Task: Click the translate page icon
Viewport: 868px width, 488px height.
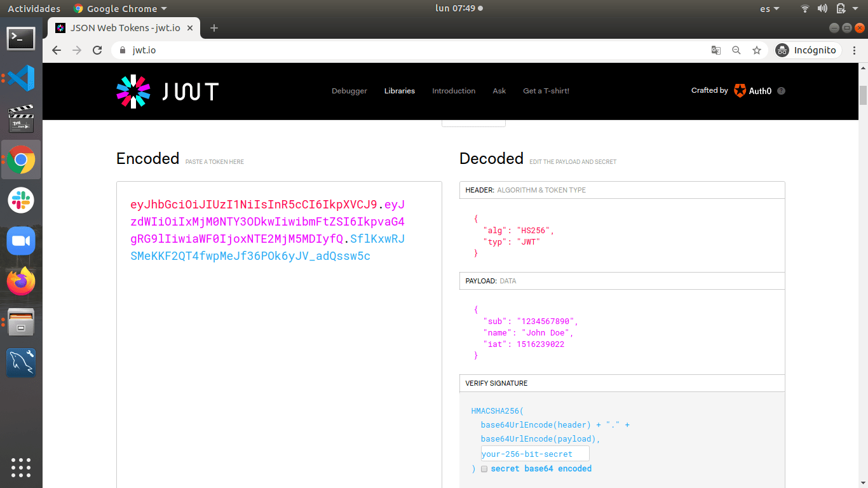Action: (716, 50)
